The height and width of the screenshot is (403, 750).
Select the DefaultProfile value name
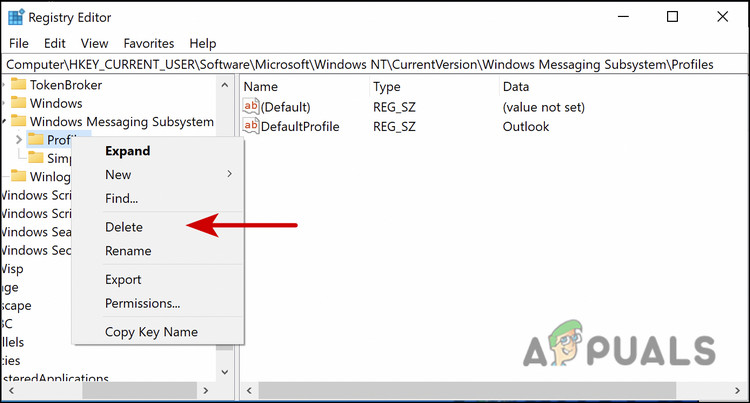pos(300,127)
